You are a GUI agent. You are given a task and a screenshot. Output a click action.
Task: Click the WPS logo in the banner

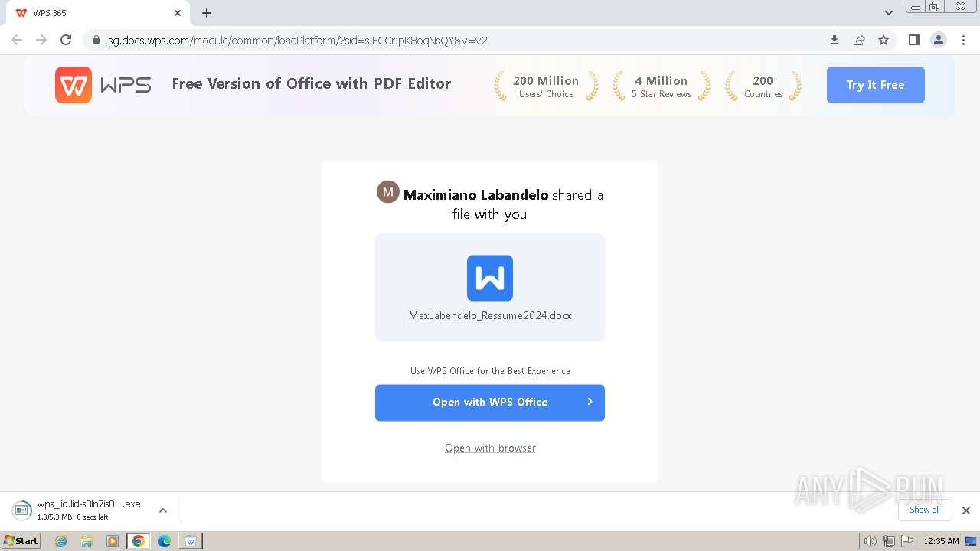pos(103,85)
